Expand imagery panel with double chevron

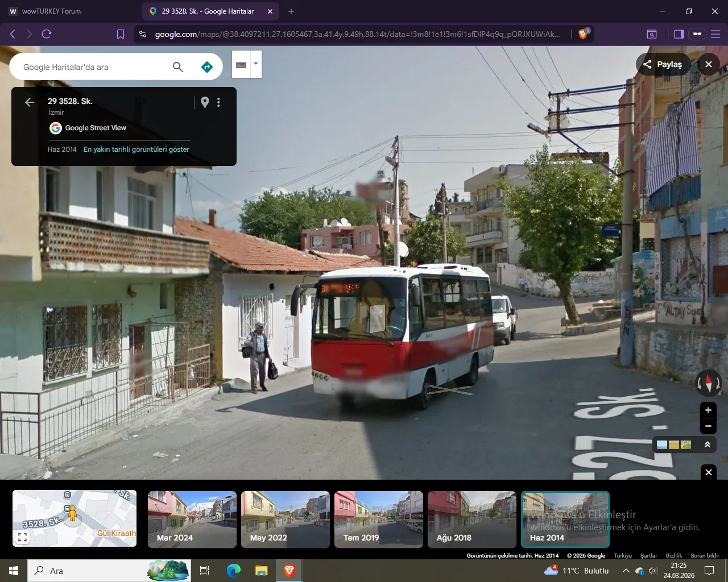pos(708,444)
